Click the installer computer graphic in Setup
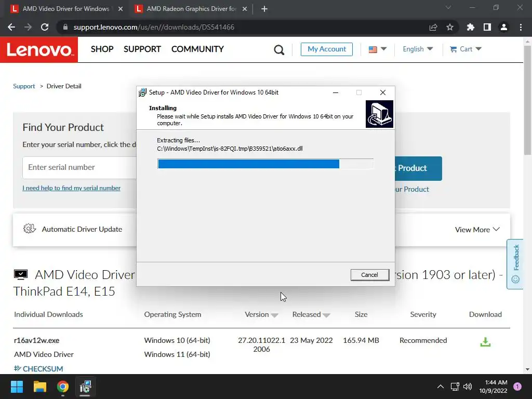Image resolution: width=532 pixels, height=399 pixels. pos(379,114)
